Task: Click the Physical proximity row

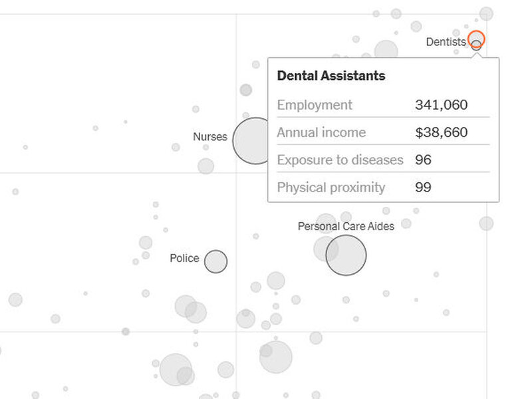Action: click(384, 188)
